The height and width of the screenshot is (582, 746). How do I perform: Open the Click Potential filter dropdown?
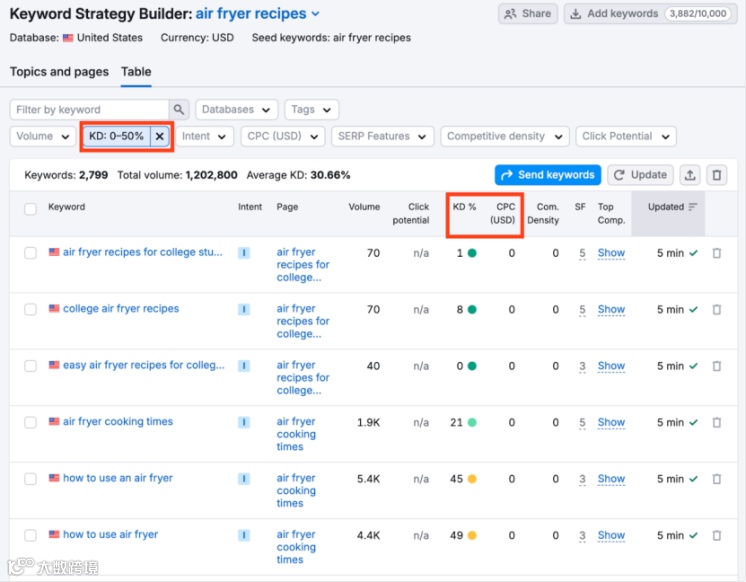pyautogui.click(x=626, y=137)
